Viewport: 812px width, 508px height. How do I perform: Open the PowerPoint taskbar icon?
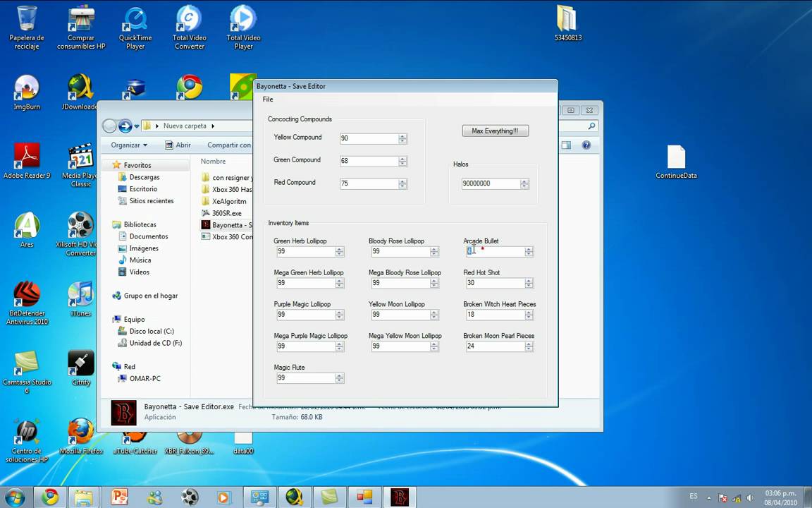pyautogui.click(x=119, y=497)
